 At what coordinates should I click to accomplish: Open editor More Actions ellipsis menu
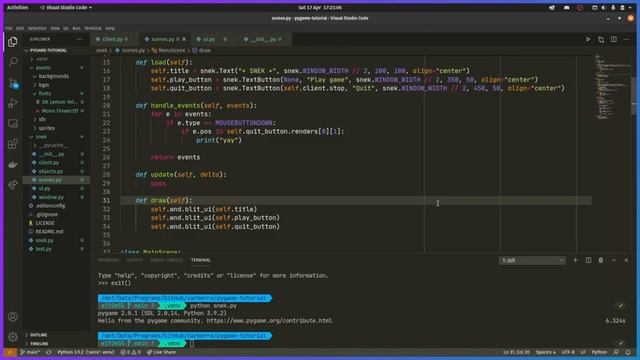coord(627,40)
